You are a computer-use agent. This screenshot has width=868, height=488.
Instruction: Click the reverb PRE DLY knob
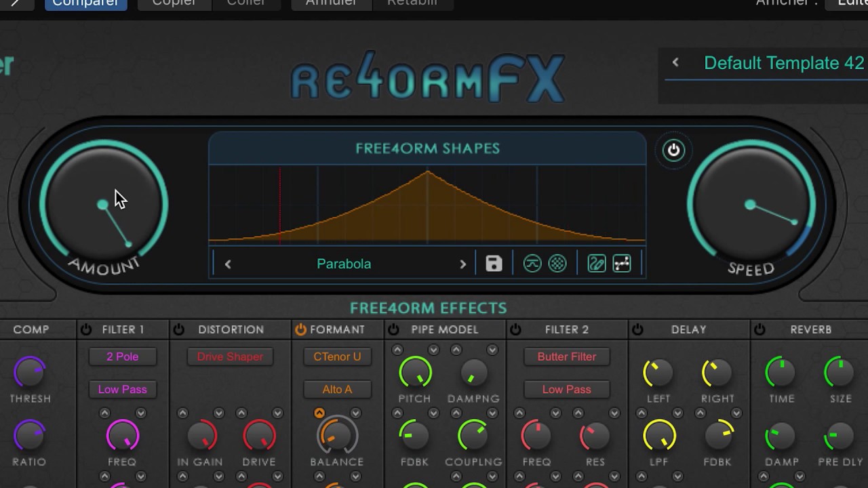(x=840, y=436)
